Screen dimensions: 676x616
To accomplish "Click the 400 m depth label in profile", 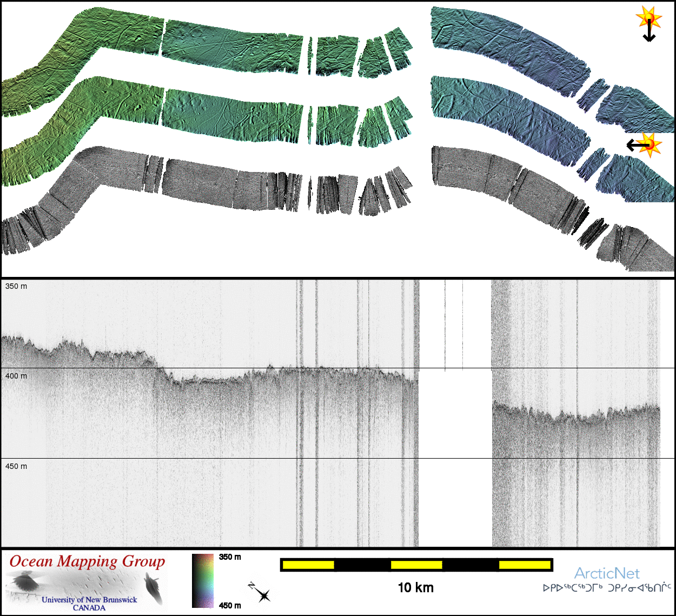I will [16, 376].
